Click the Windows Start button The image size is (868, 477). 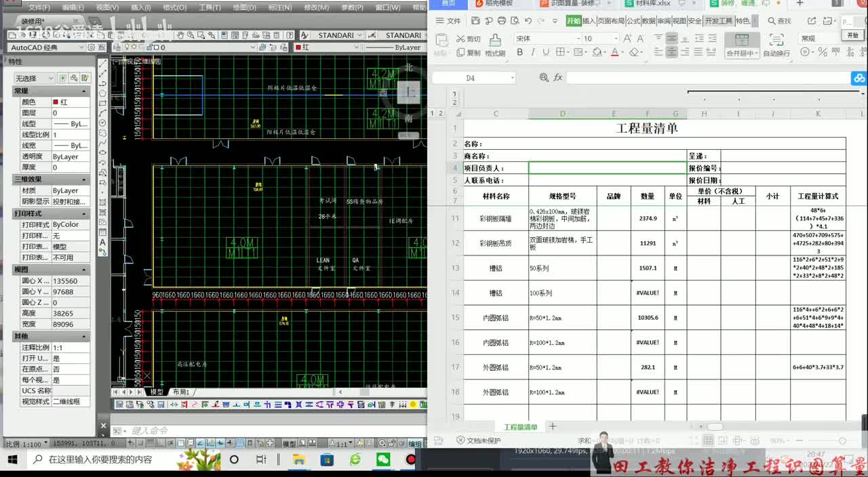[x=12, y=459]
